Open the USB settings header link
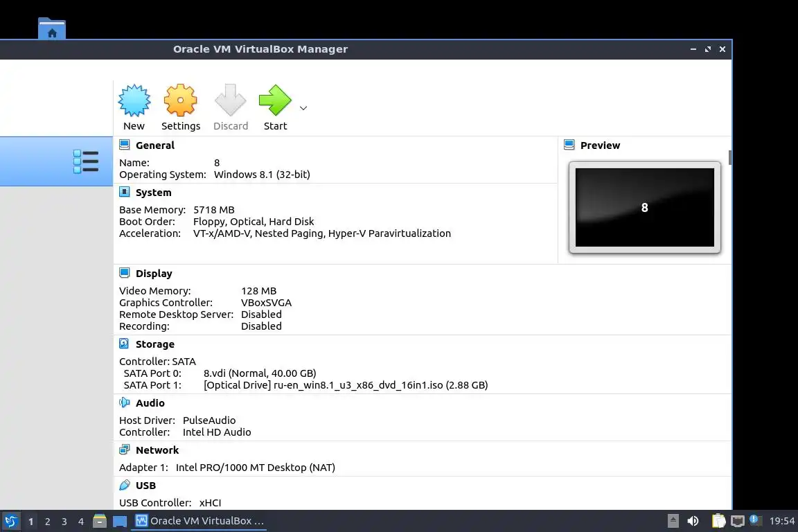 tap(145, 485)
